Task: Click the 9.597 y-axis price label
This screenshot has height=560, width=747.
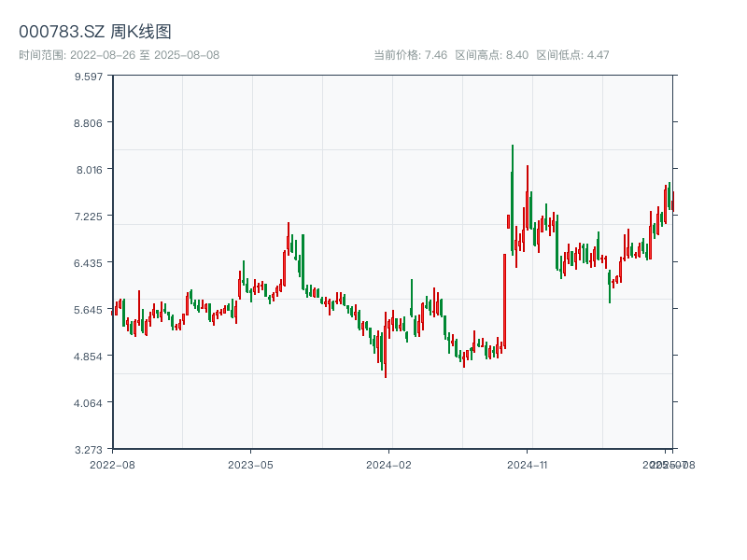Action: point(89,76)
